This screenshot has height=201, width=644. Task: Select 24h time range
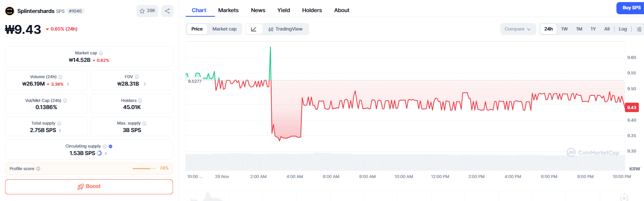click(x=548, y=29)
